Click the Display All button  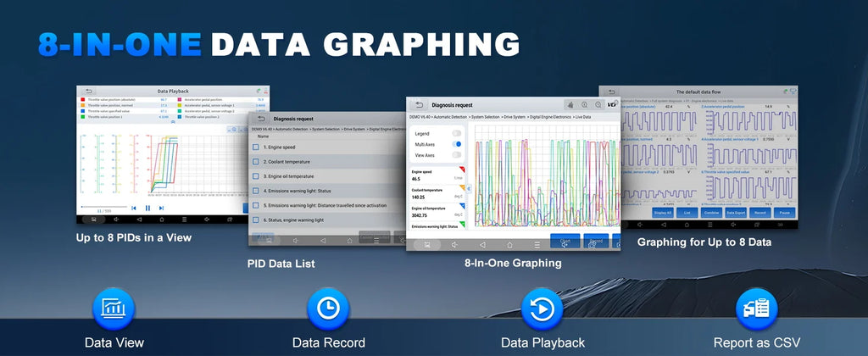(x=663, y=213)
